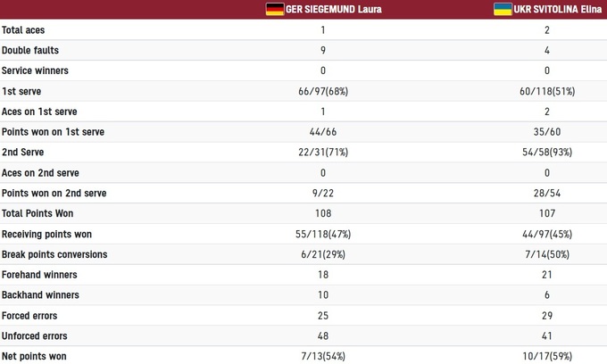Click Svitolina's break points conversions 7/14(50%)
The image size is (607, 364).
tap(546, 254)
